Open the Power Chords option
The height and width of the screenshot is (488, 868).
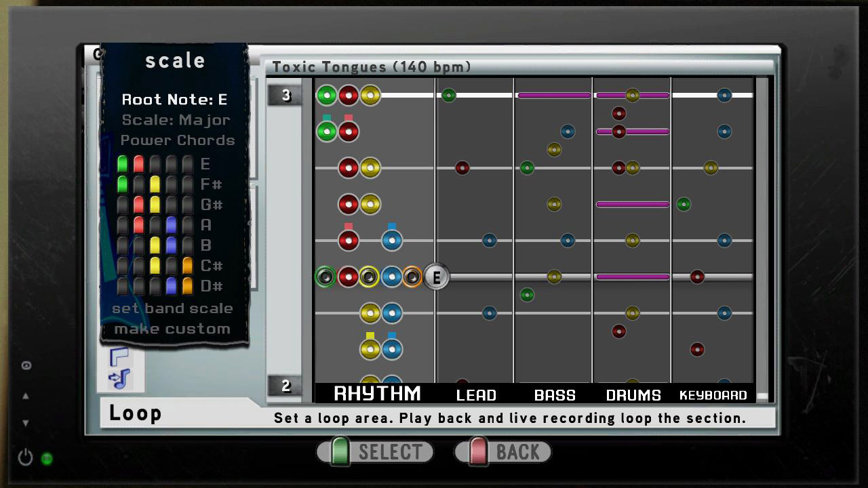coord(178,140)
